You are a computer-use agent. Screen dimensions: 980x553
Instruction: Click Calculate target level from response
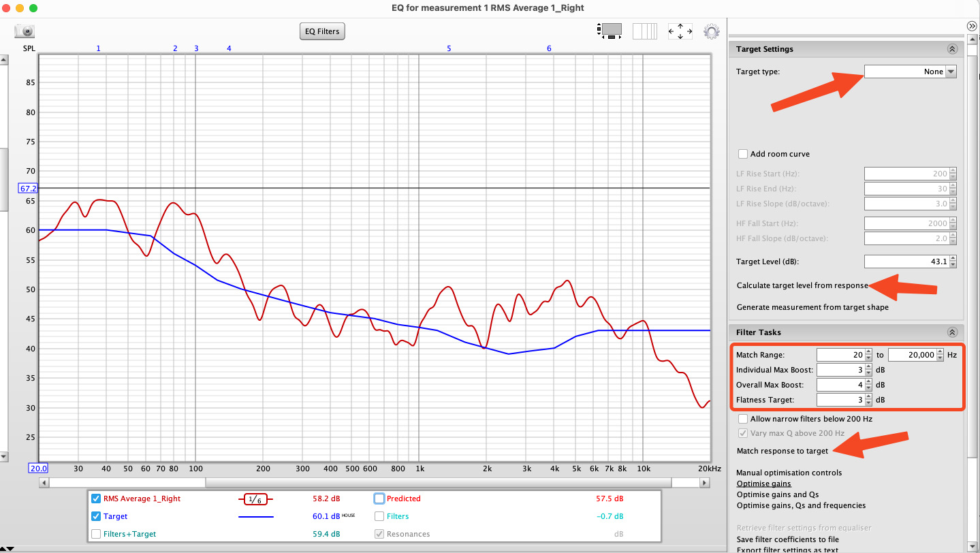click(x=802, y=285)
